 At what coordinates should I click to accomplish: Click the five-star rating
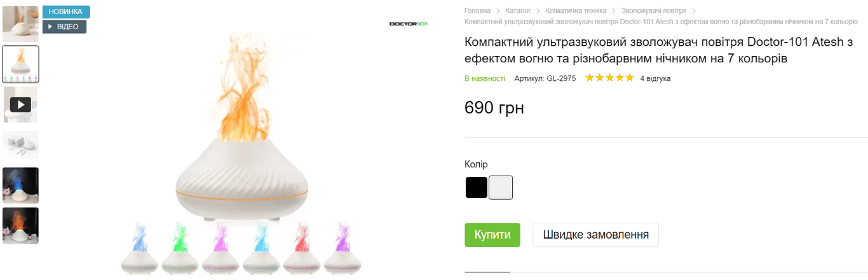[x=609, y=78]
